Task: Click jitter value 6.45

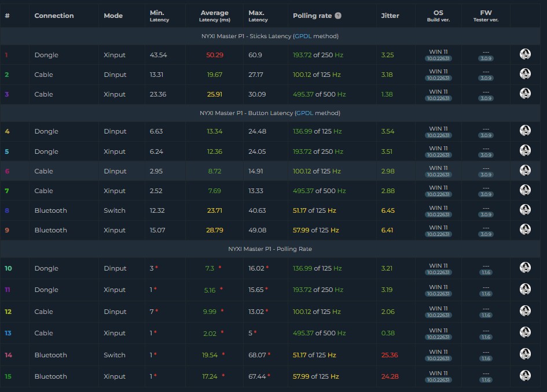Action: pos(388,210)
